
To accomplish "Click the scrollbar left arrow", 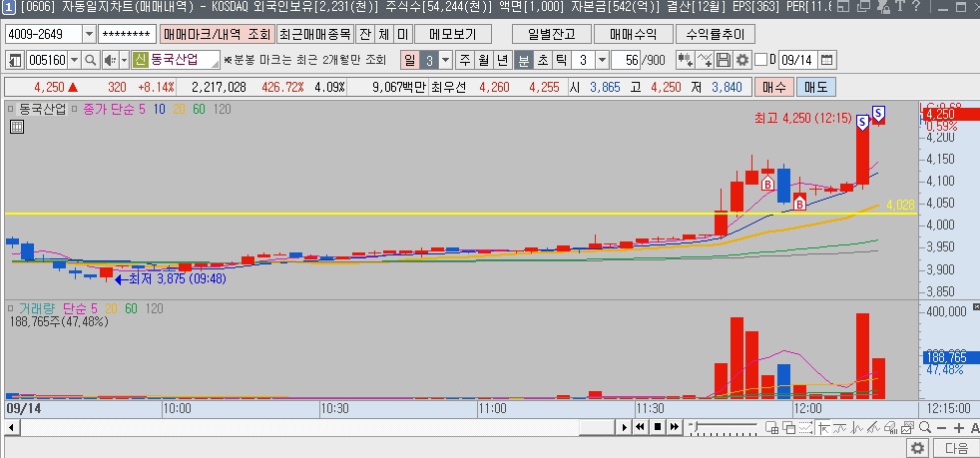I will (x=11, y=427).
